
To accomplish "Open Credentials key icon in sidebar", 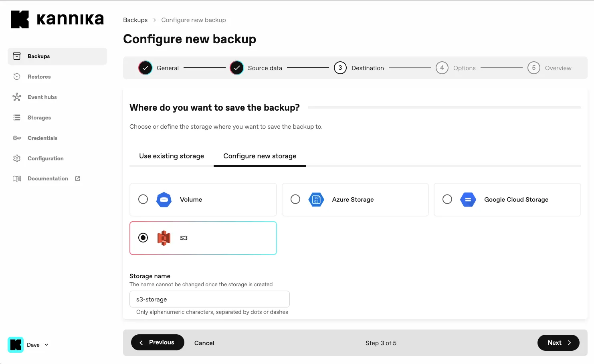I will (x=16, y=138).
